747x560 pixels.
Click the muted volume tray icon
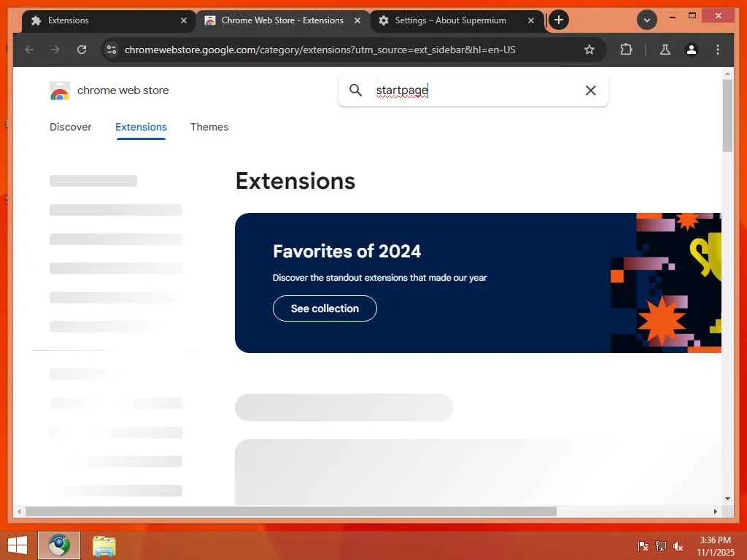pyautogui.click(x=678, y=545)
